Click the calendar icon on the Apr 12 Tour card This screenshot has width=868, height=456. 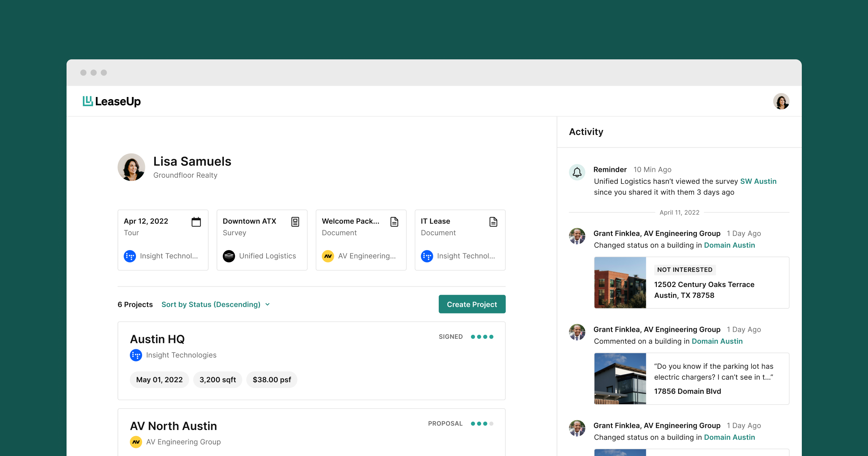[196, 222]
